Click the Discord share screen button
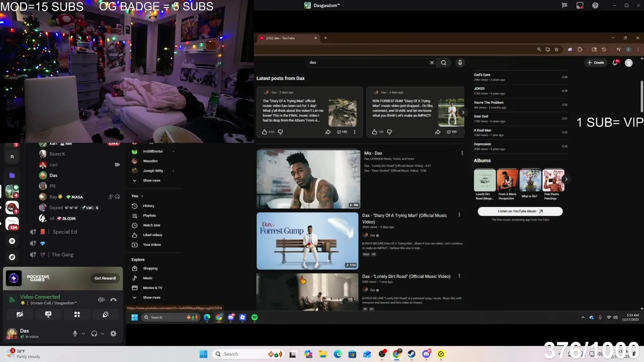The height and width of the screenshot is (362, 644). [48, 314]
